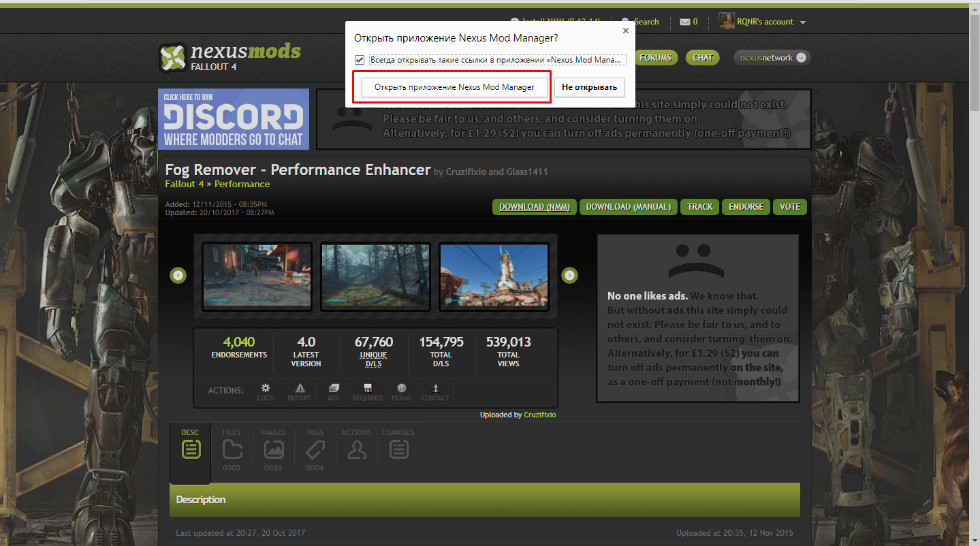
Task: Click the mod title 'Fog Remover - Performance Enhancer'
Action: click(298, 170)
